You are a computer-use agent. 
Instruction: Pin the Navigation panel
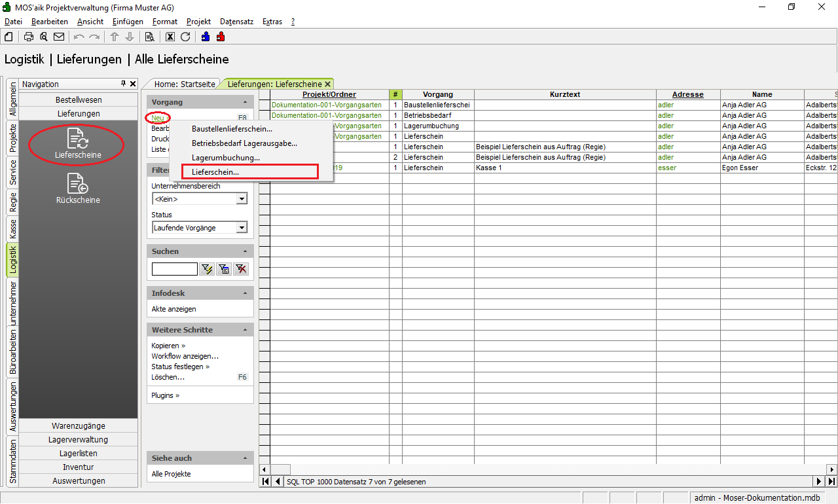(123, 84)
